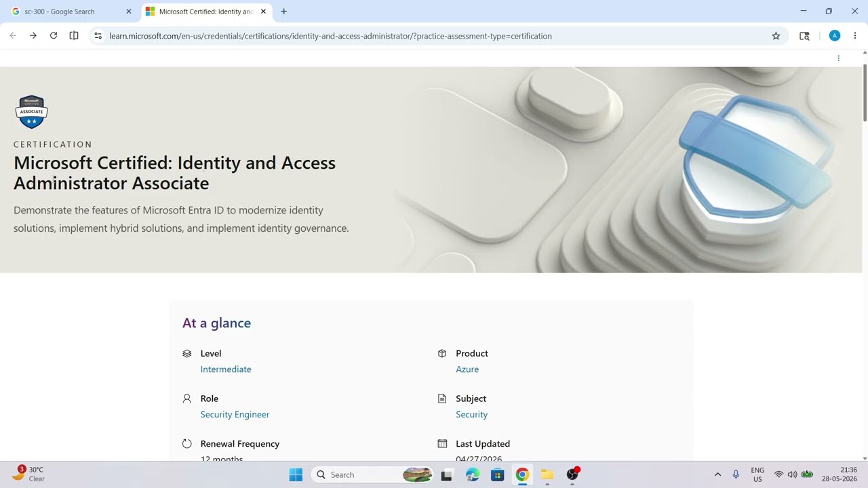Open the Security Engineer role link
This screenshot has width=868, height=488.
[x=235, y=414]
